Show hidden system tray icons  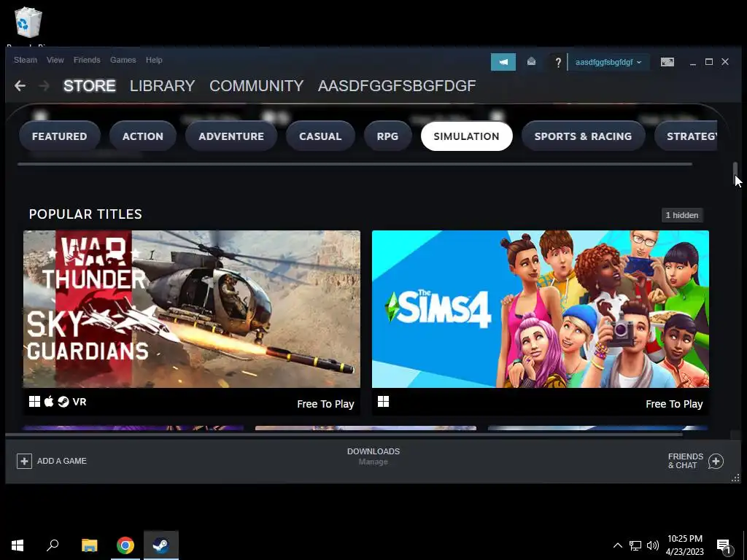tap(617, 545)
